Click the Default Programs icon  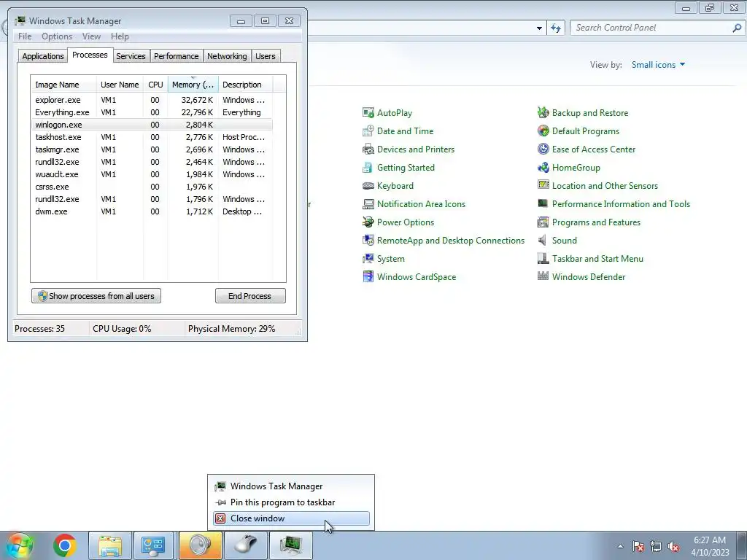pyautogui.click(x=543, y=131)
